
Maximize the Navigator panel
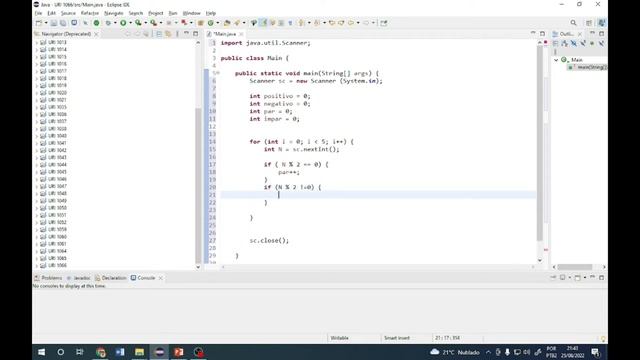point(196,33)
